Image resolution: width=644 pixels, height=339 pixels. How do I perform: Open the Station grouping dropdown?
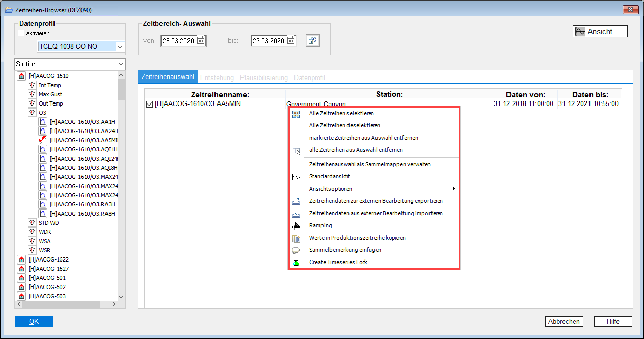click(x=121, y=64)
